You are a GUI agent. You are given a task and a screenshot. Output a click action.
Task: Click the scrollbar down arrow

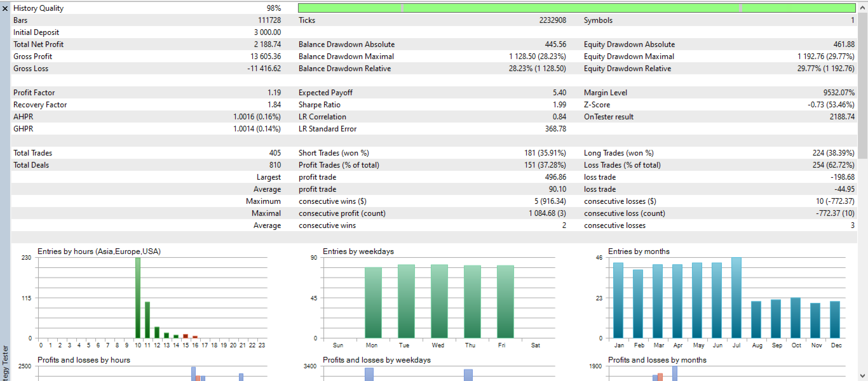862,375
